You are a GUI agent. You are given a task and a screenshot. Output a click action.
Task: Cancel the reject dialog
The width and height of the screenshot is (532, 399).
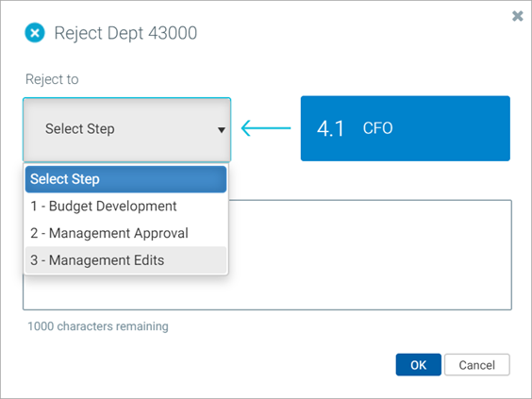476,365
